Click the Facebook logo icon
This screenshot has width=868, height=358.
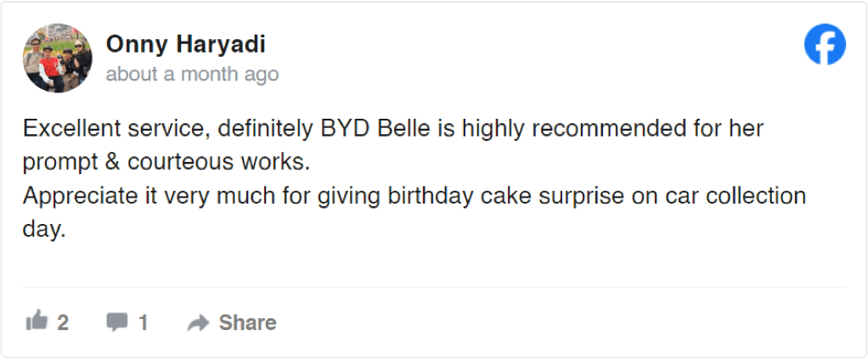[825, 44]
